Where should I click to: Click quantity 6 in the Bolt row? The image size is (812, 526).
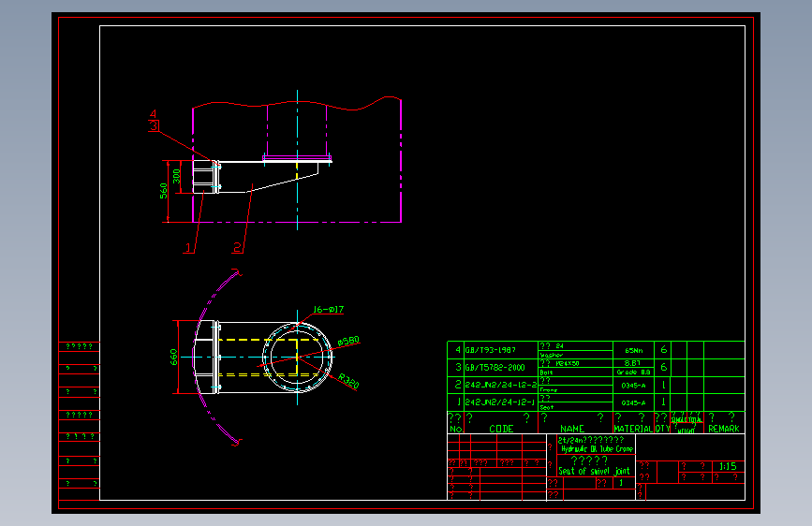click(x=663, y=367)
